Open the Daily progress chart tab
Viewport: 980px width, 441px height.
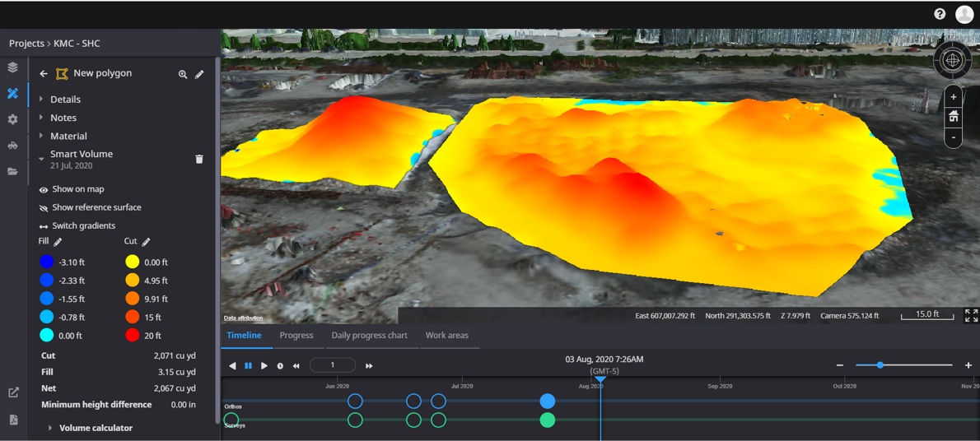click(x=369, y=336)
